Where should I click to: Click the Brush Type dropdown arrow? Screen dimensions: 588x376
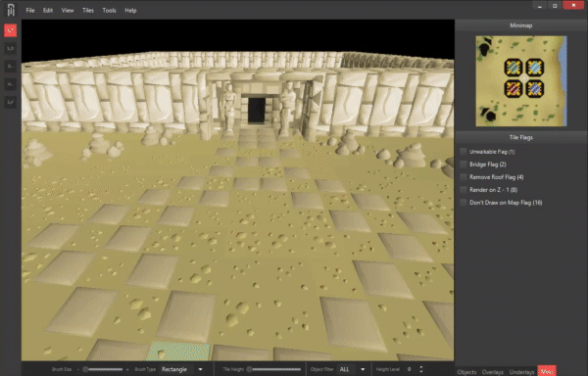click(x=200, y=369)
